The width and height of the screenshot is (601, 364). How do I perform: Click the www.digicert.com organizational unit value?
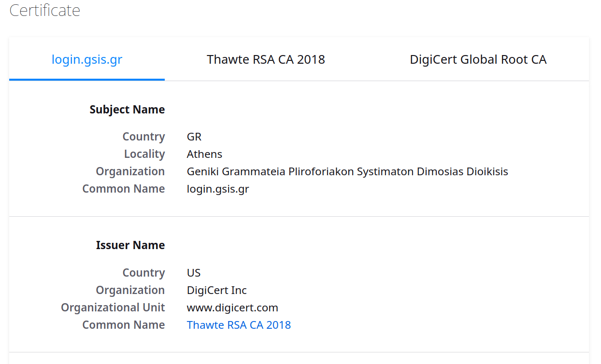click(x=232, y=308)
